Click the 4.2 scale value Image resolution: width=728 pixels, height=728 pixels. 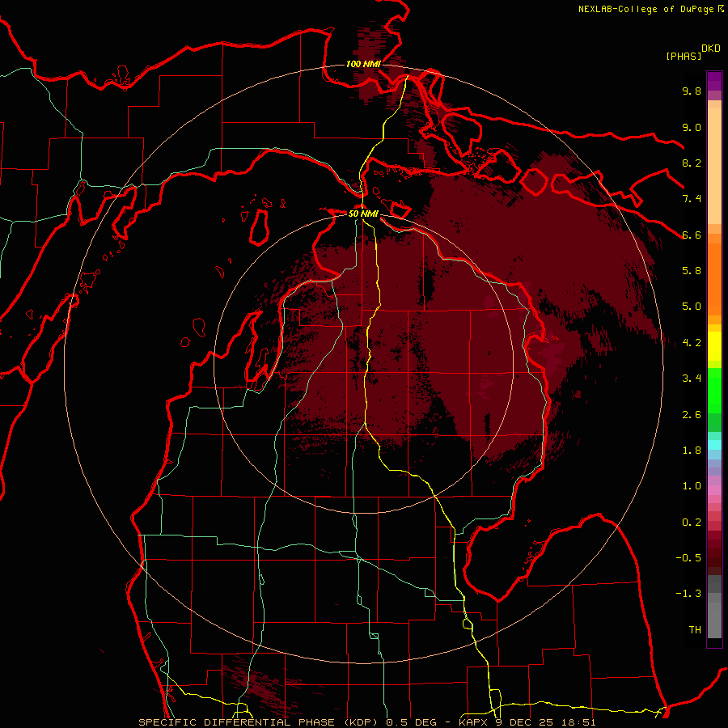692,343
